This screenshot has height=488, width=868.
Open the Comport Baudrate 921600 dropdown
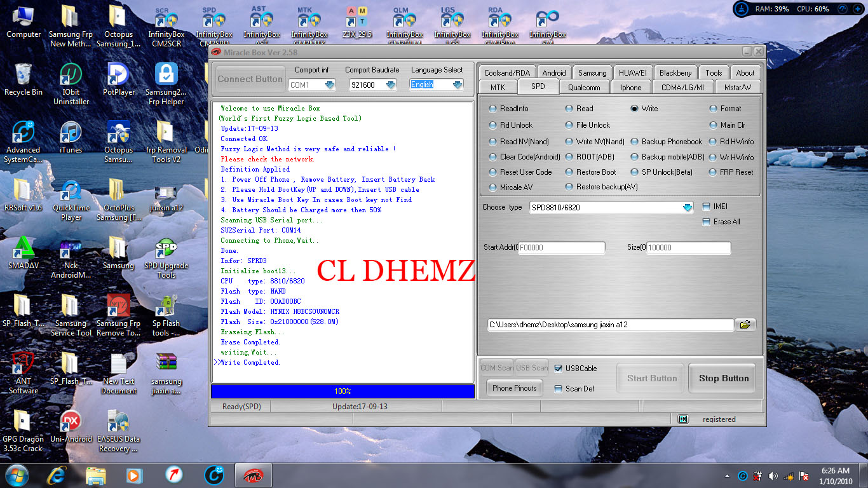(391, 85)
